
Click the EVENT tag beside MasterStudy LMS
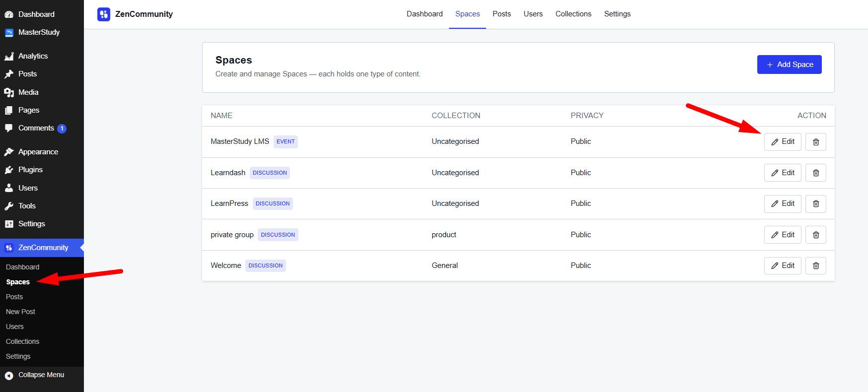click(286, 141)
